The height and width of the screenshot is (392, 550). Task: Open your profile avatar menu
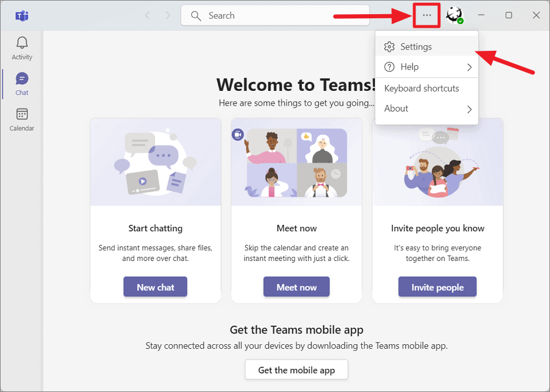(453, 15)
